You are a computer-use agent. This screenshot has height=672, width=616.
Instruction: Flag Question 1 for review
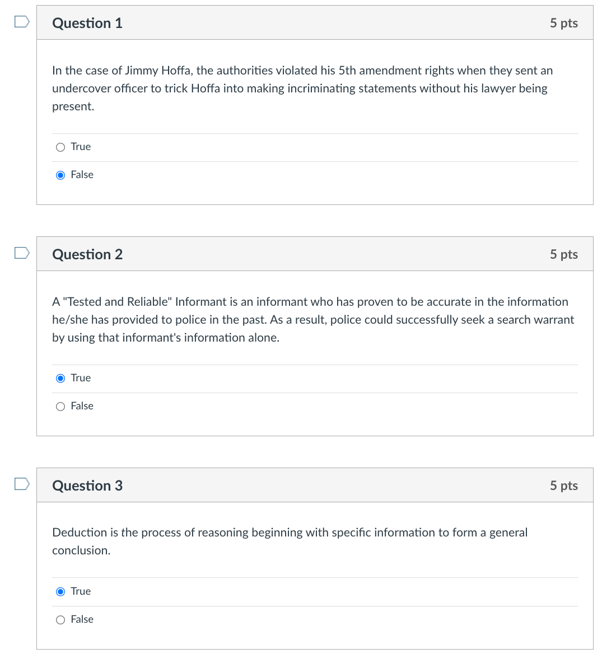pos(20,20)
